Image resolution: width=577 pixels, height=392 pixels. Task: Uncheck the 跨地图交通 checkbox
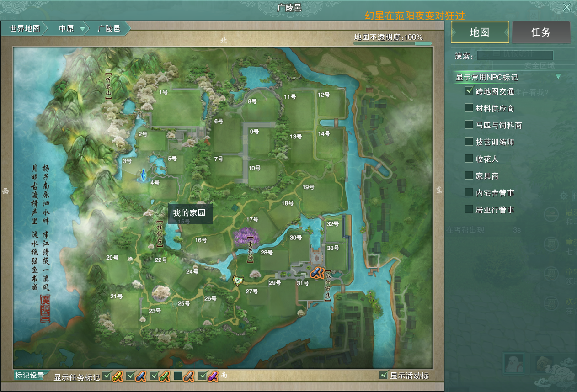pyautogui.click(x=469, y=91)
